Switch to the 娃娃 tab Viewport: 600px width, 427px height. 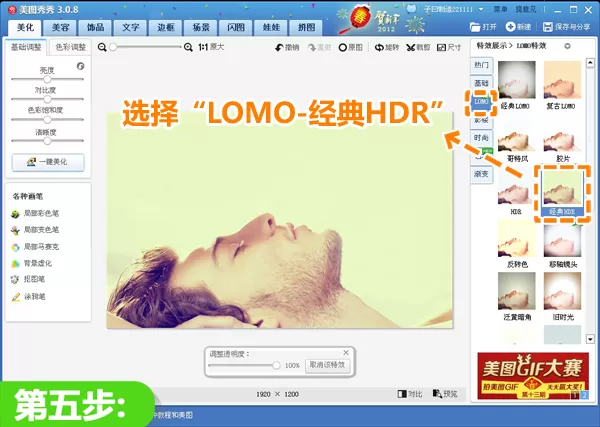tap(271, 28)
